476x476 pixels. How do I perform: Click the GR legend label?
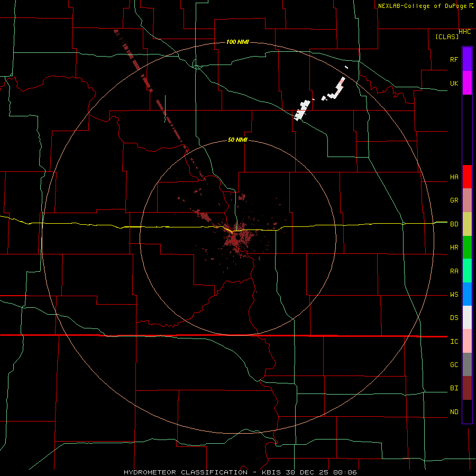click(454, 200)
